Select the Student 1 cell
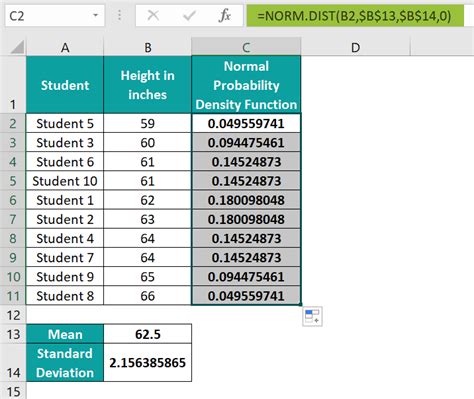Image resolution: width=474 pixels, height=399 pixels. click(x=65, y=200)
